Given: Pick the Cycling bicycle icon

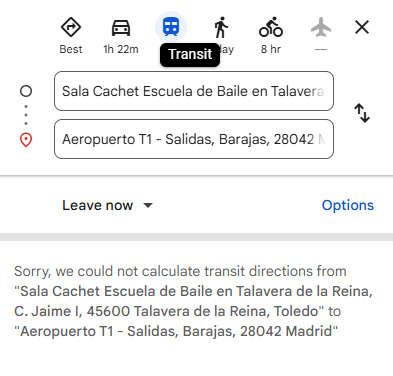Looking at the screenshot, I should 271,27.
